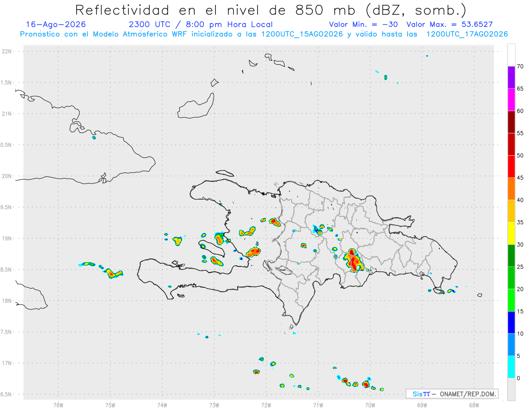Click the colorbar value '50'
The image size is (532, 411).
tap(520, 156)
